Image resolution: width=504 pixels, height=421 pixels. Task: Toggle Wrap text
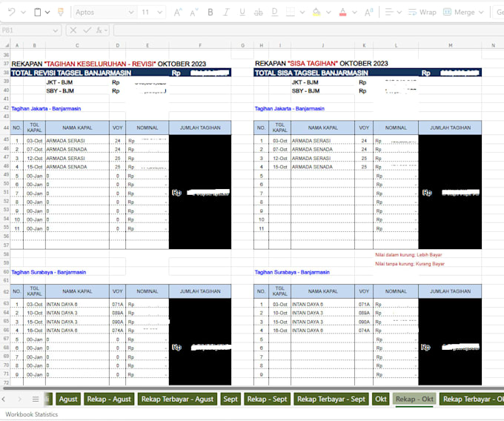(422, 12)
